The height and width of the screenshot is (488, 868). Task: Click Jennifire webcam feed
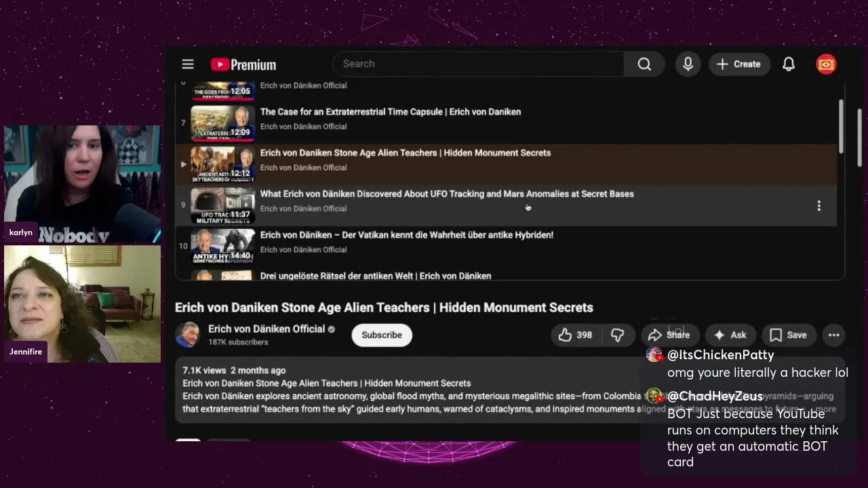(x=82, y=304)
